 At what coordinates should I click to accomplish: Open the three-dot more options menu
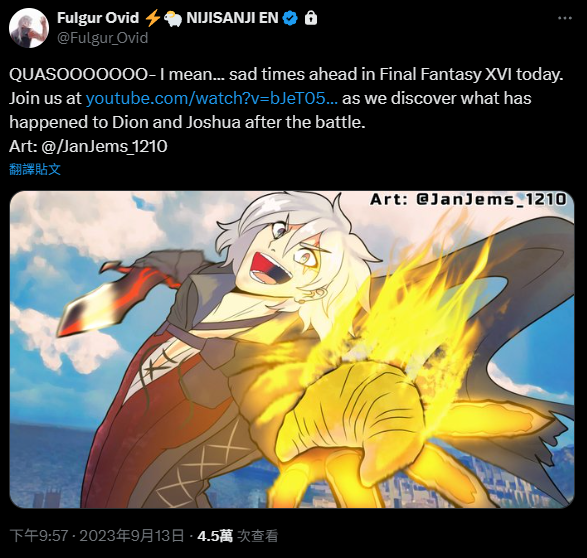pyautogui.click(x=565, y=18)
